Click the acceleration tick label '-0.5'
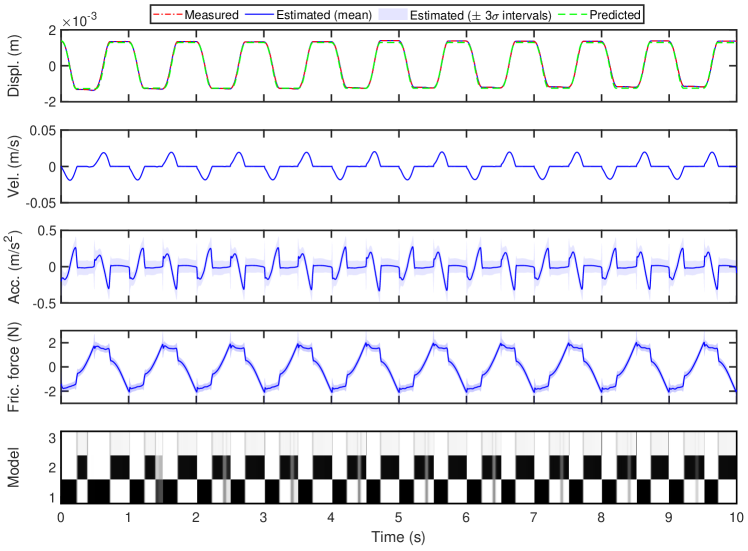The height and width of the screenshot is (551, 748). (x=45, y=303)
